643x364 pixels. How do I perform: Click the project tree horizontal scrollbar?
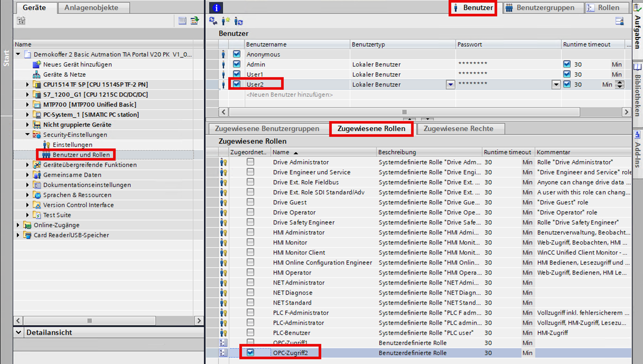(90, 320)
